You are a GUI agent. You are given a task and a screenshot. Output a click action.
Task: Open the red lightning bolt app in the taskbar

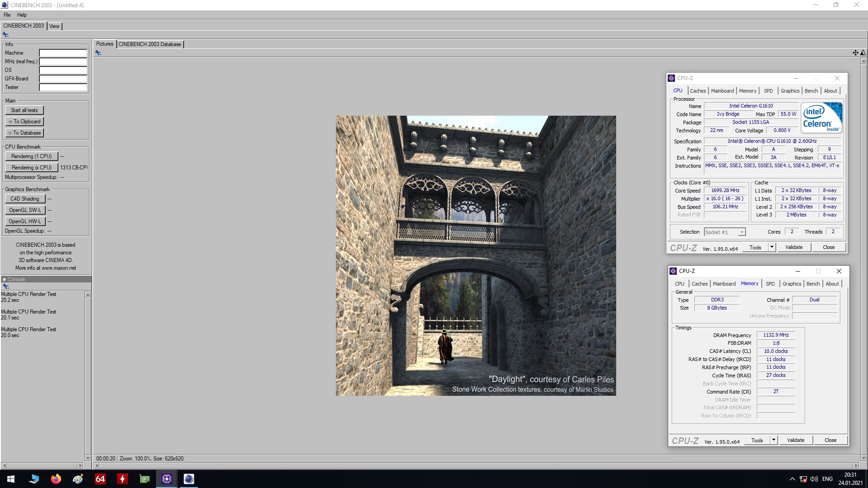coord(122,479)
